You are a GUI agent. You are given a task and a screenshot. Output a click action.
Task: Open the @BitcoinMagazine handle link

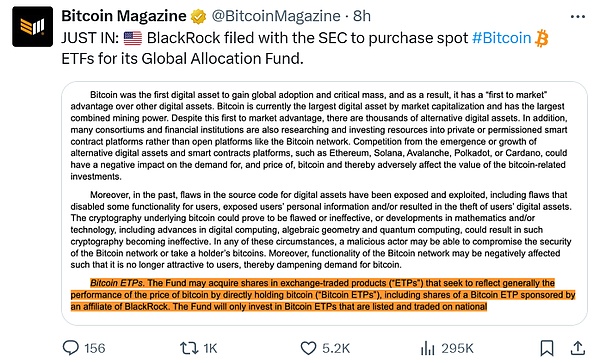pyautogui.click(x=276, y=16)
